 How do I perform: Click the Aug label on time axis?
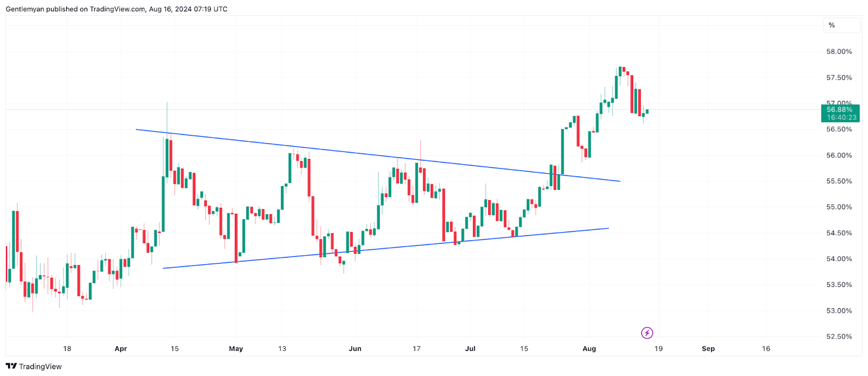click(x=589, y=348)
